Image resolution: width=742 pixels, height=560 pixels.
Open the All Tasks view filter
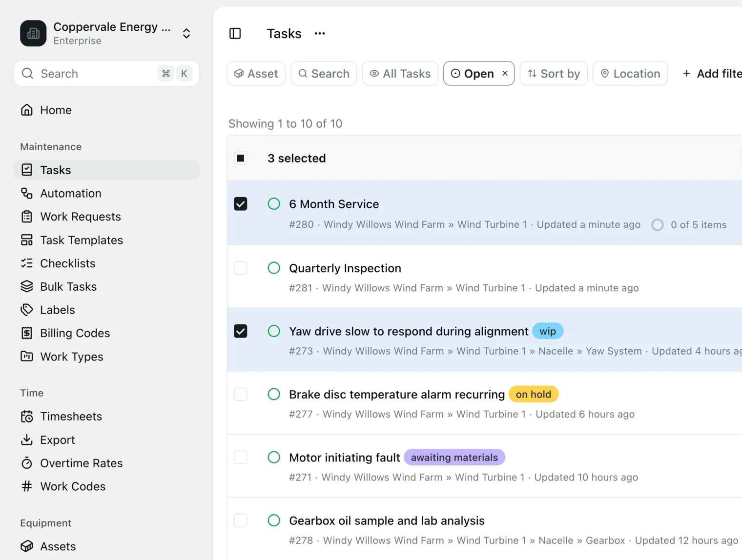click(x=400, y=74)
